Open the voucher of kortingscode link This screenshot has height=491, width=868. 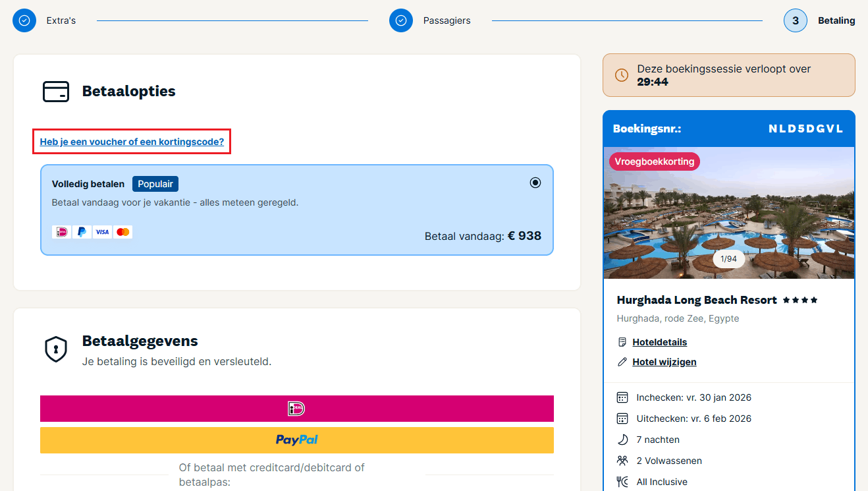click(131, 141)
